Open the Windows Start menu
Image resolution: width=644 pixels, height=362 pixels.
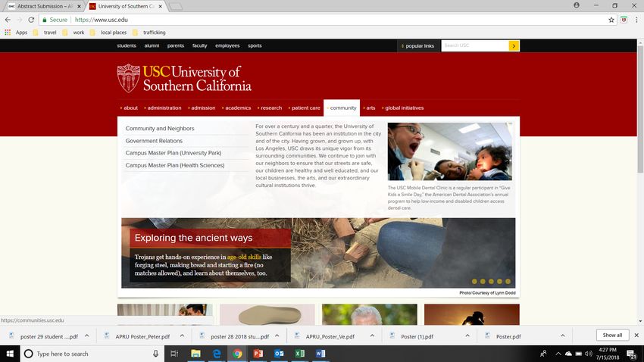[x=10, y=354]
